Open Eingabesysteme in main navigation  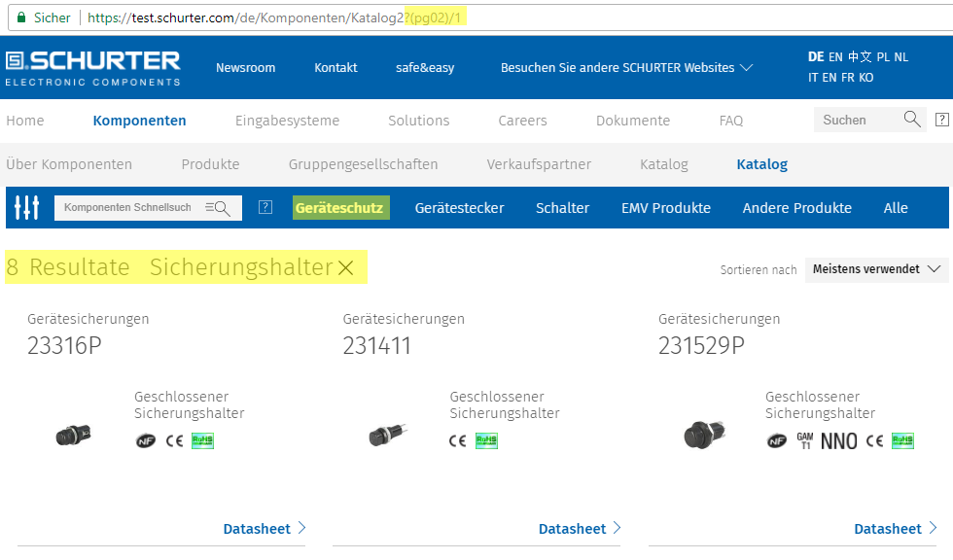click(x=287, y=121)
